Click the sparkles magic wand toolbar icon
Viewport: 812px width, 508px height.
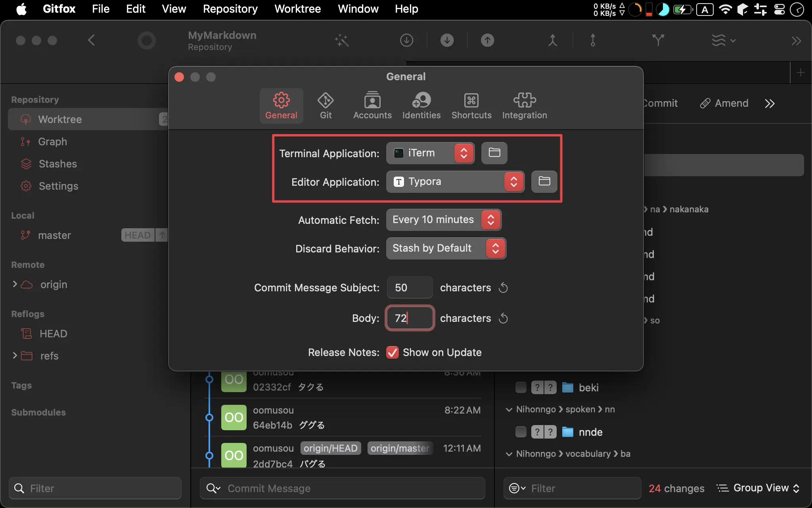point(341,40)
